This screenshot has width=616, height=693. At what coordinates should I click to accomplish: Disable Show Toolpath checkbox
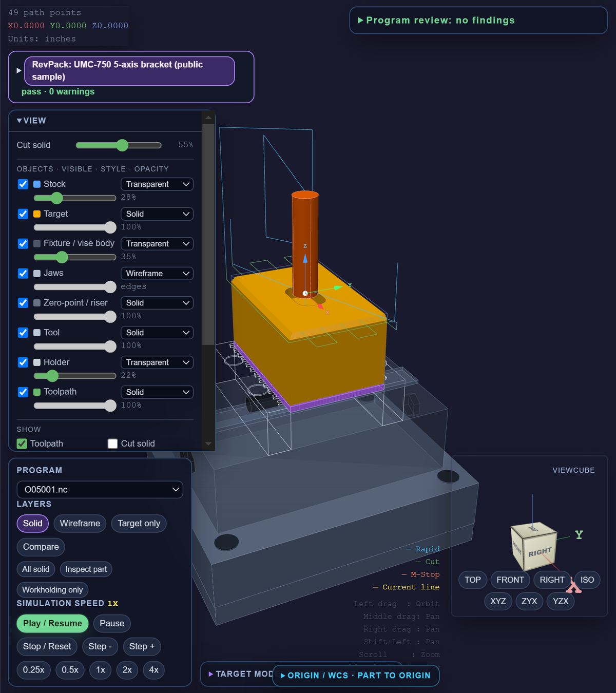click(x=22, y=444)
